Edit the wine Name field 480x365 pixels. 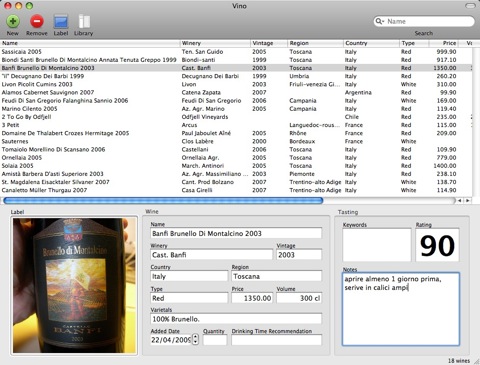tap(236, 233)
